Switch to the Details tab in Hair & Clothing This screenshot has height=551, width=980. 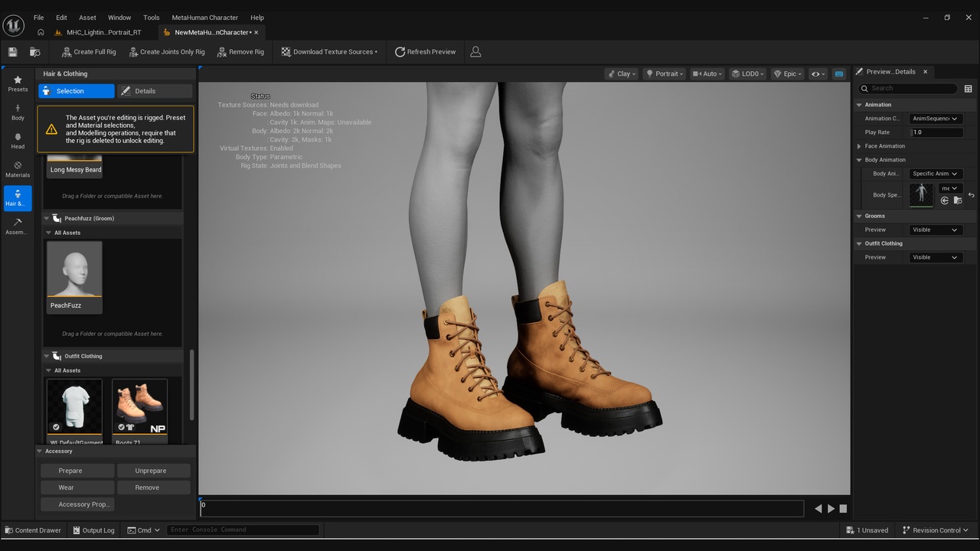[x=155, y=91]
